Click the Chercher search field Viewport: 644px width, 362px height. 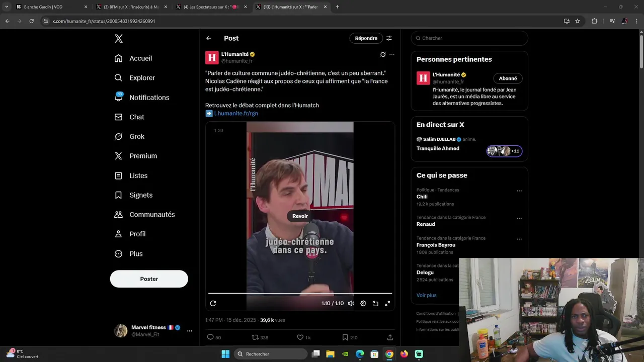[x=469, y=38]
